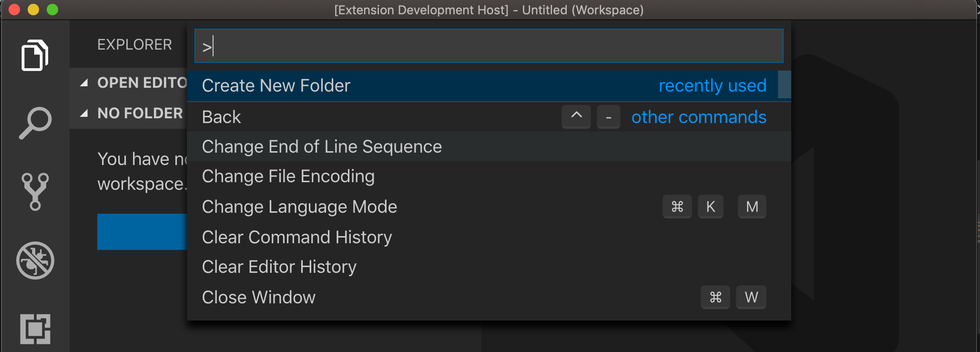Image resolution: width=980 pixels, height=352 pixels.
Task: Run the Create New Folder command
Action: click(276, 86)
